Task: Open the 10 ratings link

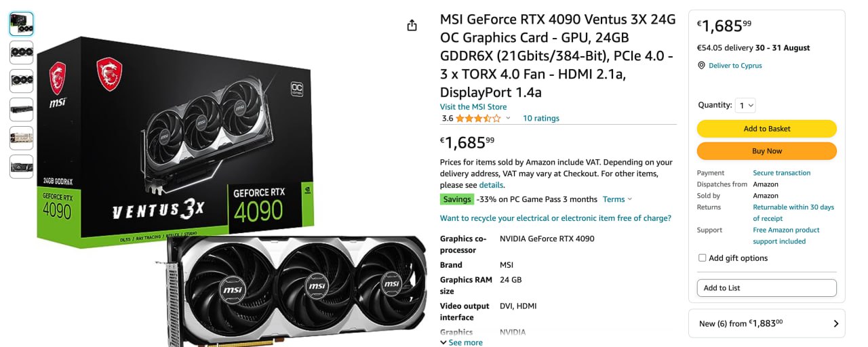Action: tap(541, 118)
